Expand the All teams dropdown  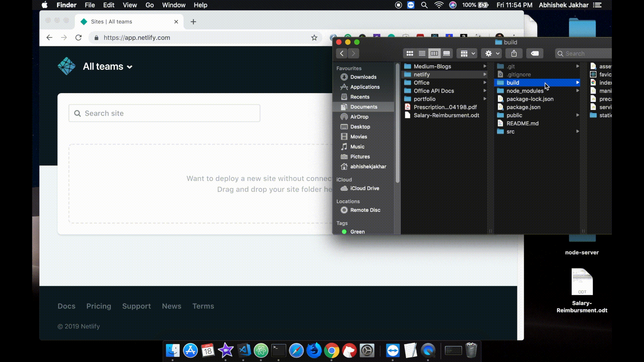tap(108, 67)
